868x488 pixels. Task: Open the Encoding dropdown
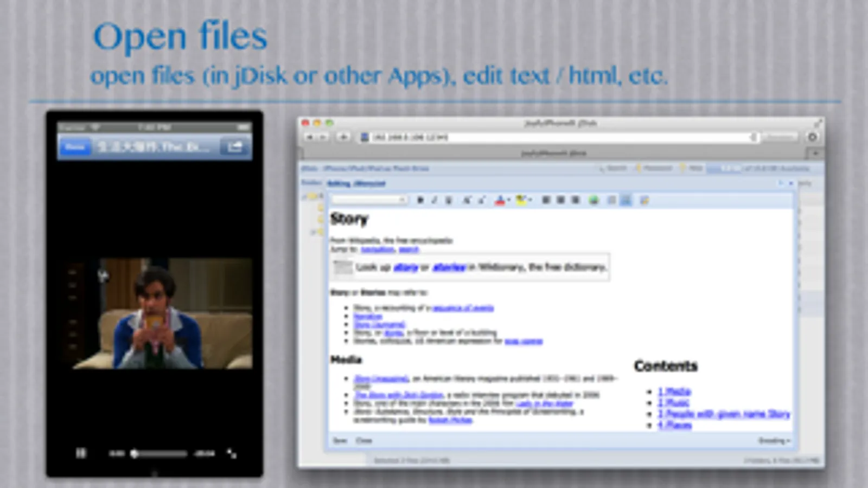[774, 440]
